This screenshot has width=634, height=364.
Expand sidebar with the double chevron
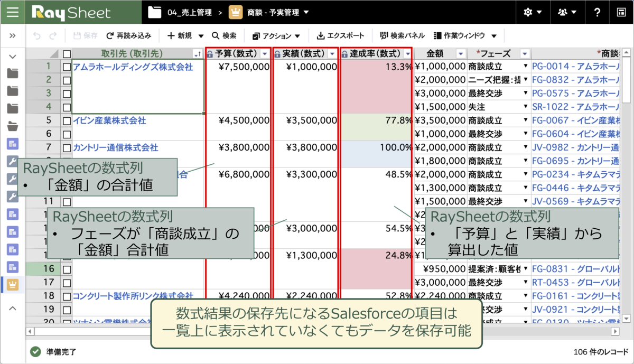tap(13, 36)
